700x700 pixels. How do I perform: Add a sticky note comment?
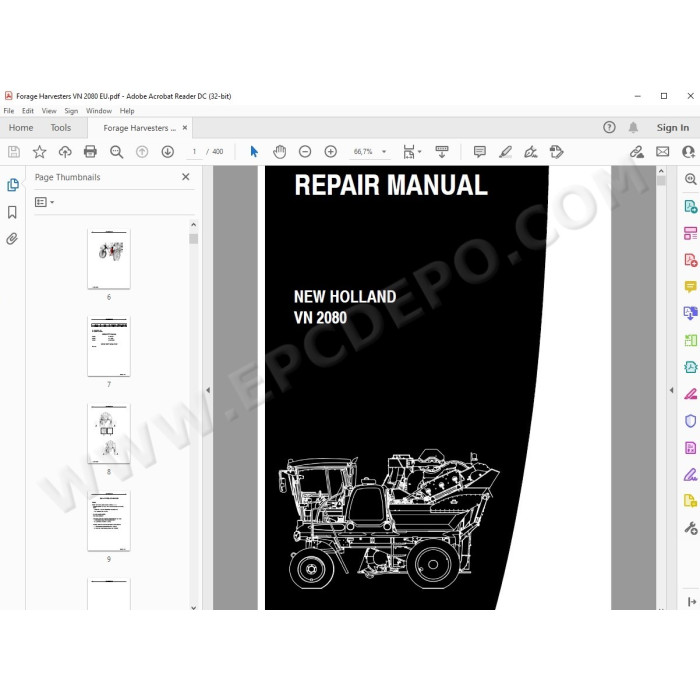tap(479, 152)
